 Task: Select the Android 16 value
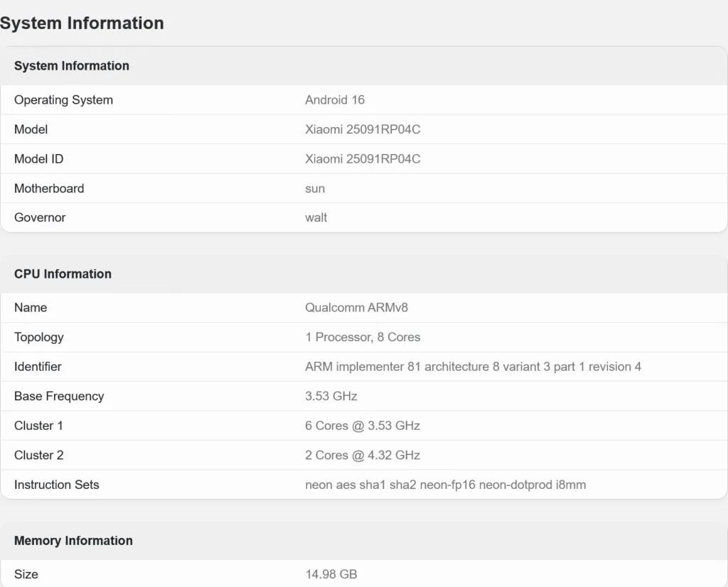pyautogui.click(x=335, y=99)
